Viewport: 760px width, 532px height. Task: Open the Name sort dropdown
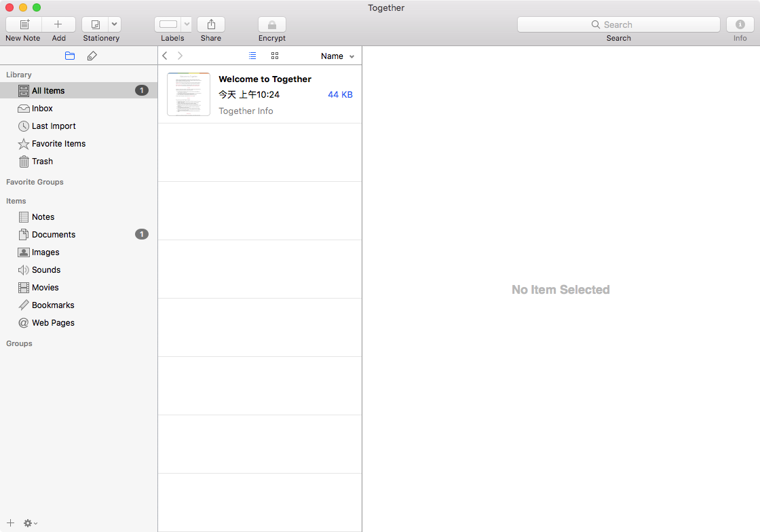click(x=337, y=56)
